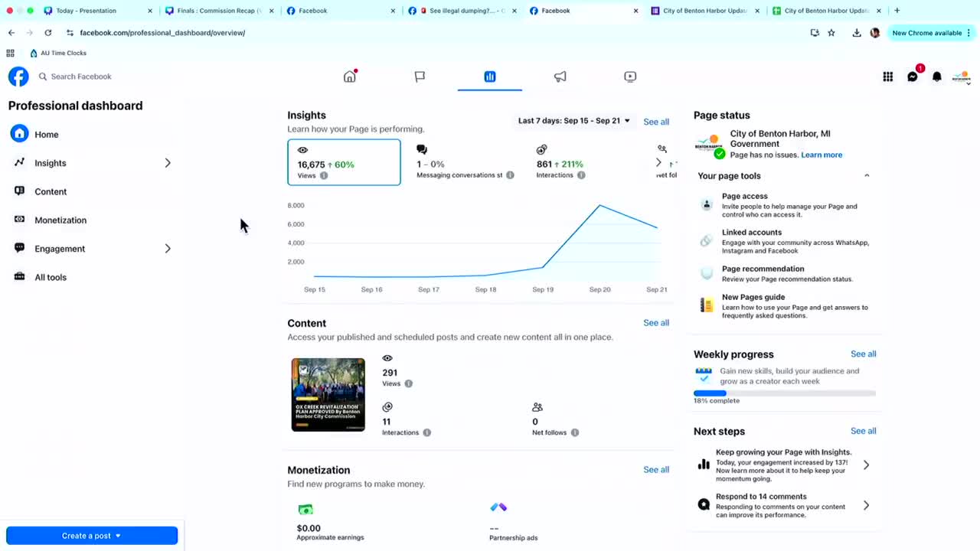Collapse Your page tools section

[x=867, y=175]
